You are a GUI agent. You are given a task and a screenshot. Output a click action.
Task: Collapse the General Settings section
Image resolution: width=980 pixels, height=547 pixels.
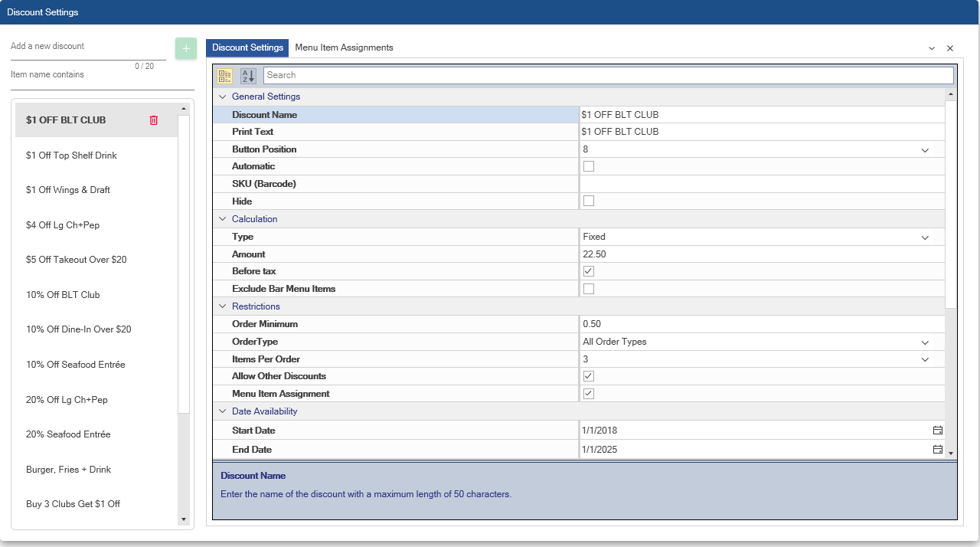[x=223, y=97]
